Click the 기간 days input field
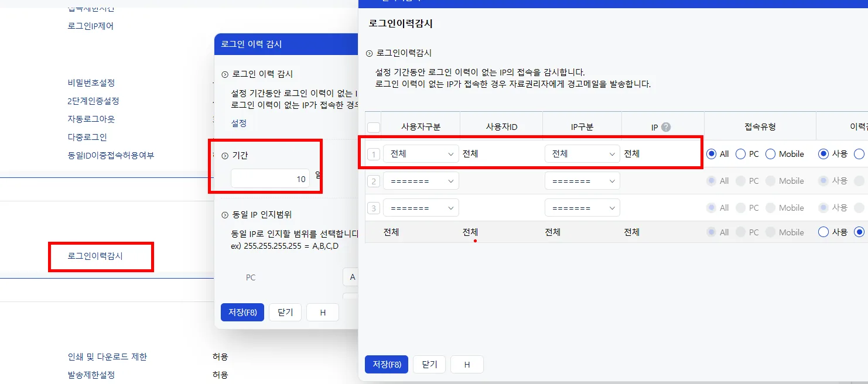This screenshot has width=868, height=384. pyautogui.click(x=270, y=179)
